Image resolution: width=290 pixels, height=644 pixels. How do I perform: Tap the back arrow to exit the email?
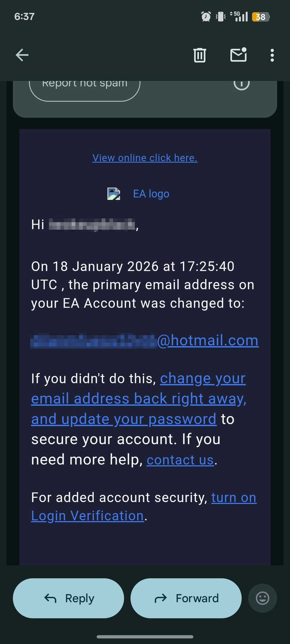coord(21,55)
